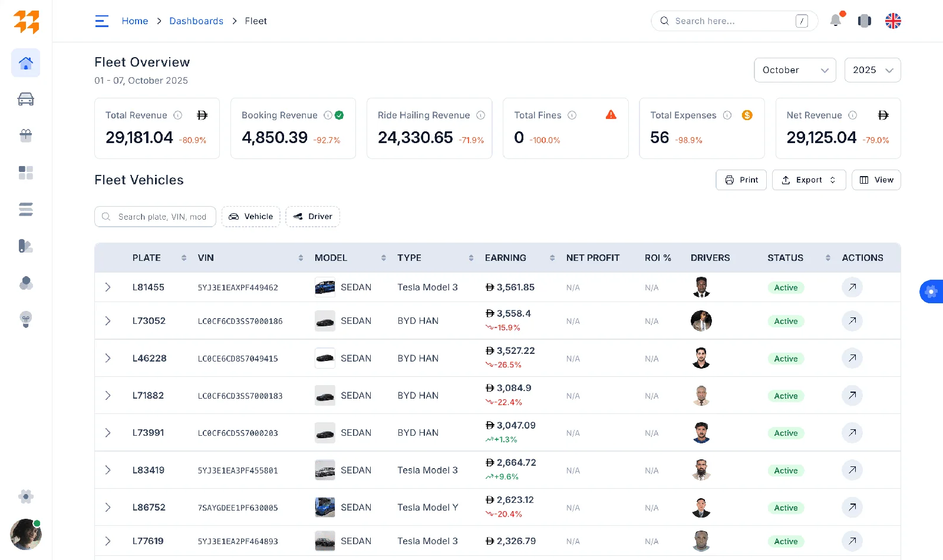
Task: Open the October month dropdown
Action: tap(795, 70)
